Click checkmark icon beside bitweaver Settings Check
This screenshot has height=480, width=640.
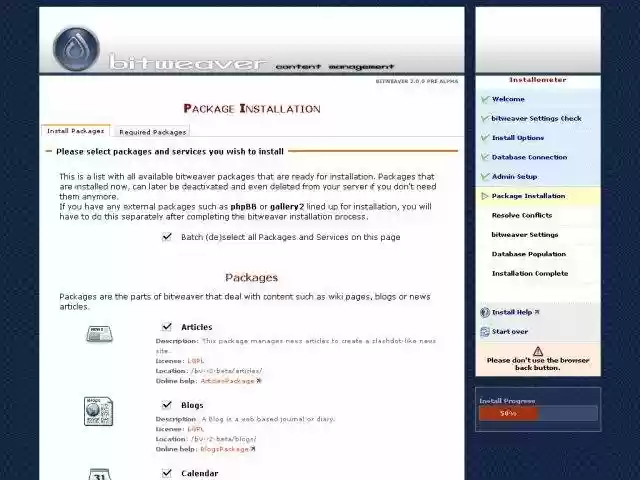[x=485, y=119]
